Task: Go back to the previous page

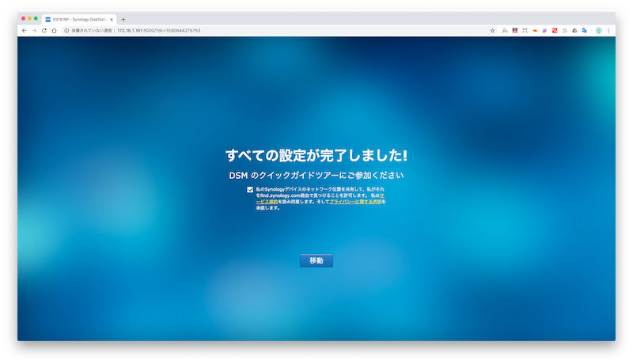Action: [x=25, y=31]
